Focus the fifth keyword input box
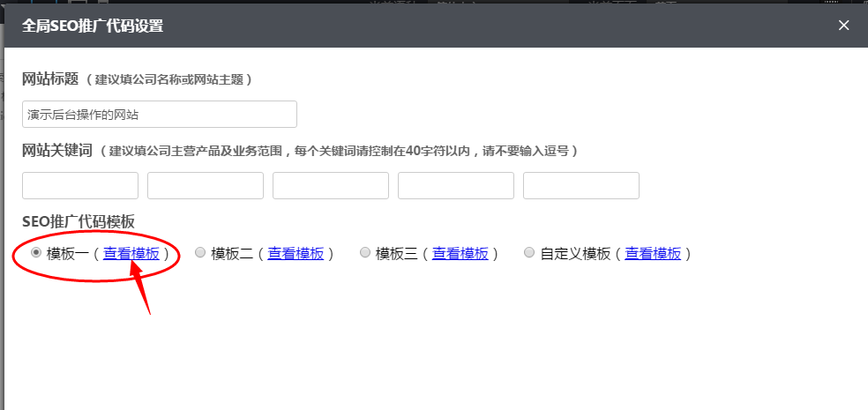The image size is (868, 410). point(581,186)
